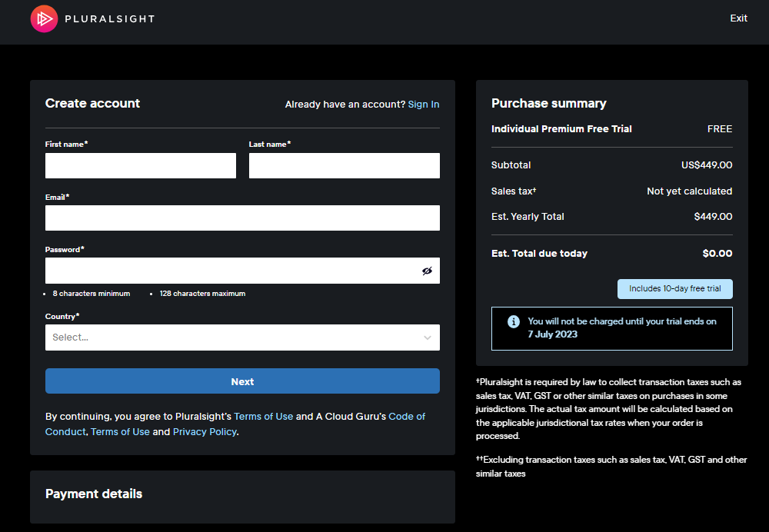
Task: Focus the Last name field
Action: 344,165
